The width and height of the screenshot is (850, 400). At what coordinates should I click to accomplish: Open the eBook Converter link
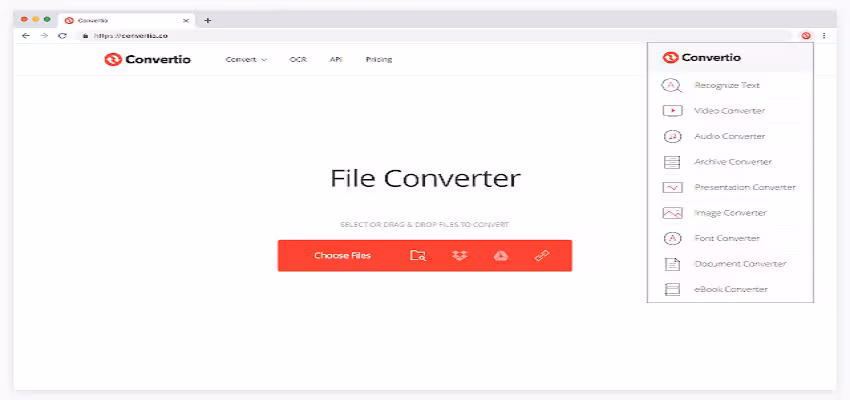731,289
